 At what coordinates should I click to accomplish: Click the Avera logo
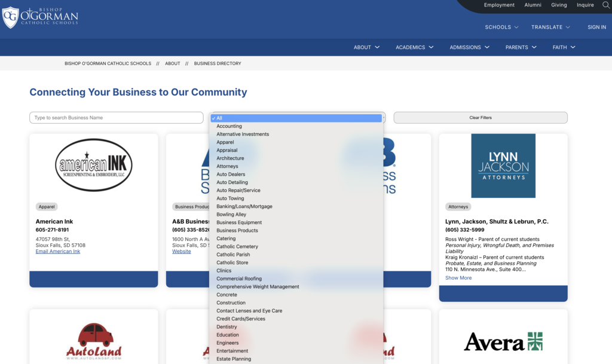(503, 342)
